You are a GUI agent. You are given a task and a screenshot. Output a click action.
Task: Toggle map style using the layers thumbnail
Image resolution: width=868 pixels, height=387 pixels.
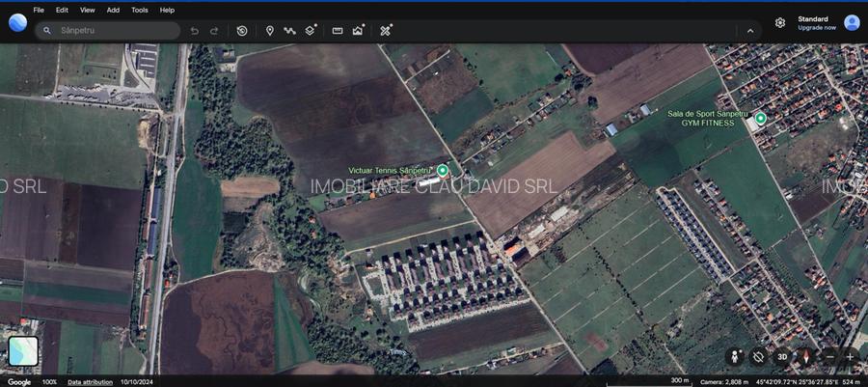(x=23, y=351)
